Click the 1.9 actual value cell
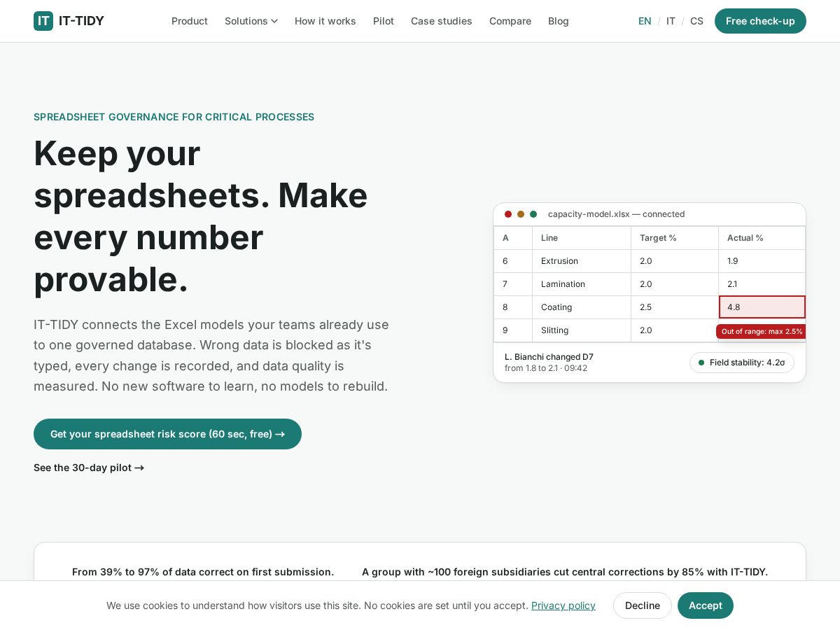This screenshot has height=630, width=840. [762, 261]
